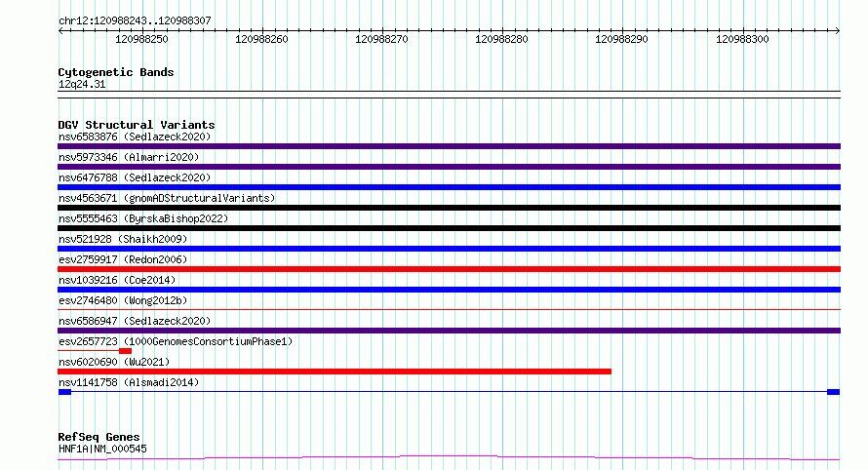The image size is (868, 470).
Task: Click the right blue end block of nsv1141758
Action: 833,392
